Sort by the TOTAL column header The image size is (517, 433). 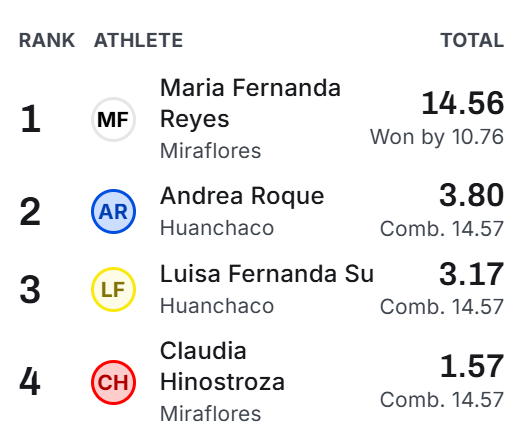pos(472,40)
